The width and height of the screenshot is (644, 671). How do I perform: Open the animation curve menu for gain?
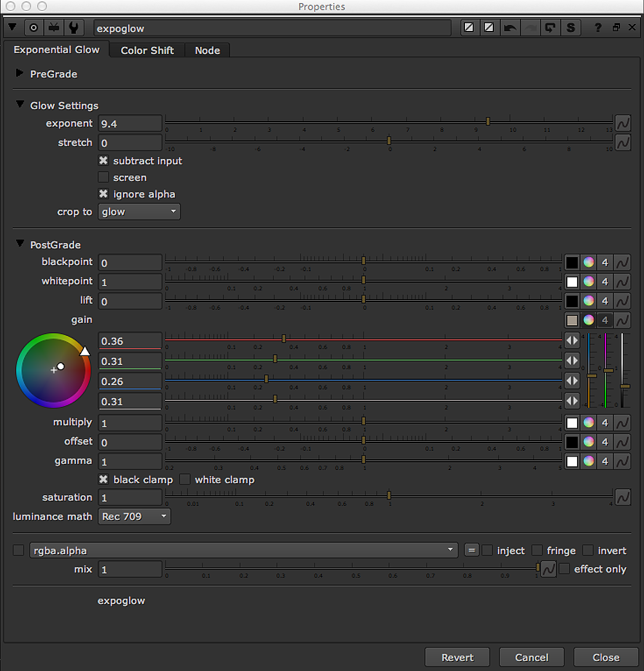623,319
